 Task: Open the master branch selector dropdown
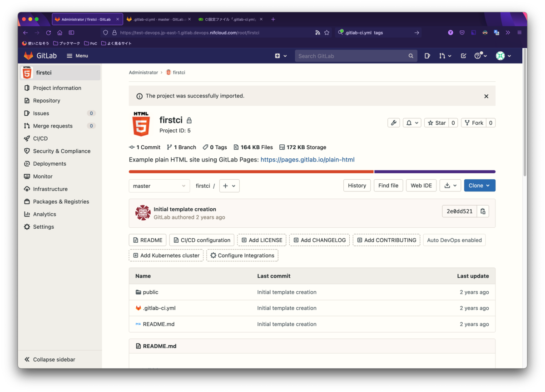(159, 186)
